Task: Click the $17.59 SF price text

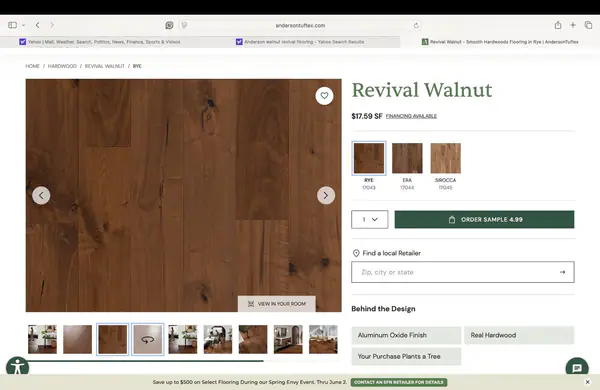Action: point(367,116)
